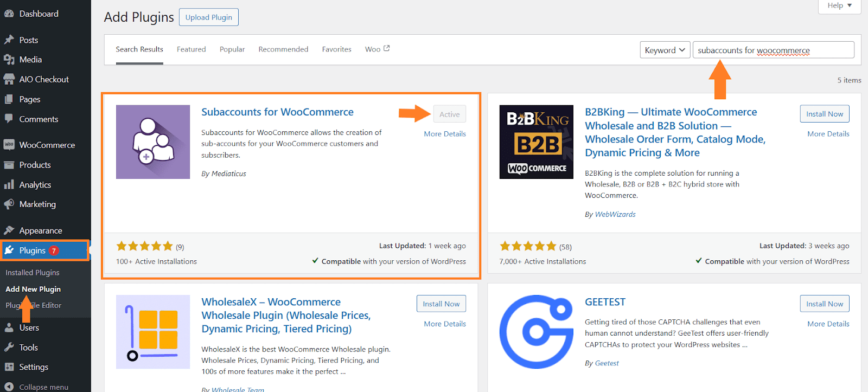Click the GEETEST title link
This screenshot has width=868, height=392.
pos(605,302)
